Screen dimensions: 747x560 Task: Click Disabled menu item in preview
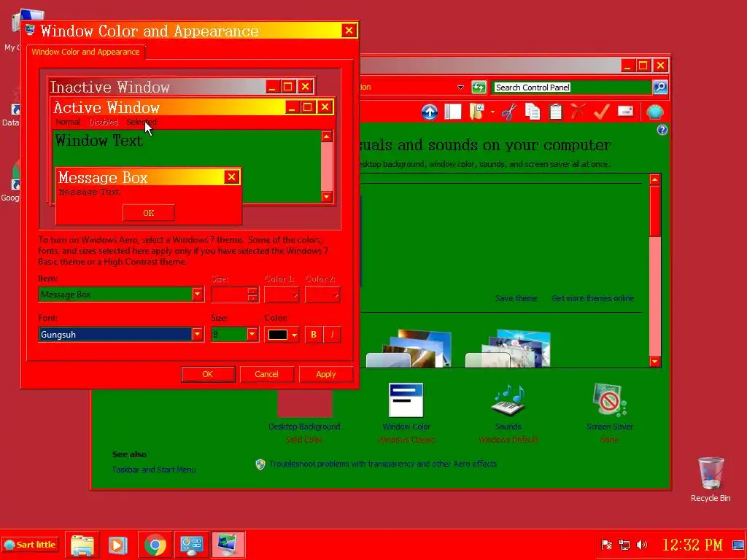(x=103, y=122)
